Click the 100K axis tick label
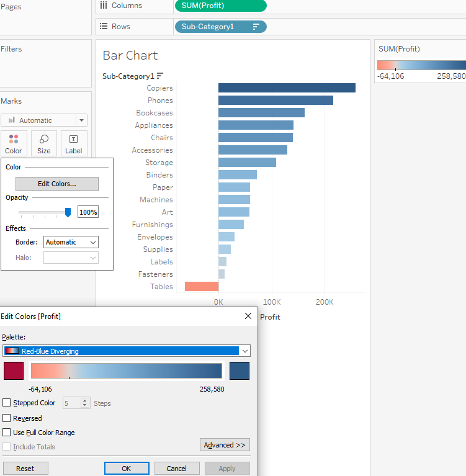466x476 pixels. pos(272,302)
